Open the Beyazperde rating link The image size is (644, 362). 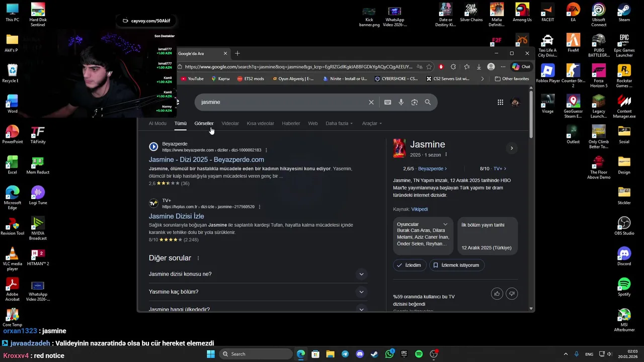coord(432,168)
